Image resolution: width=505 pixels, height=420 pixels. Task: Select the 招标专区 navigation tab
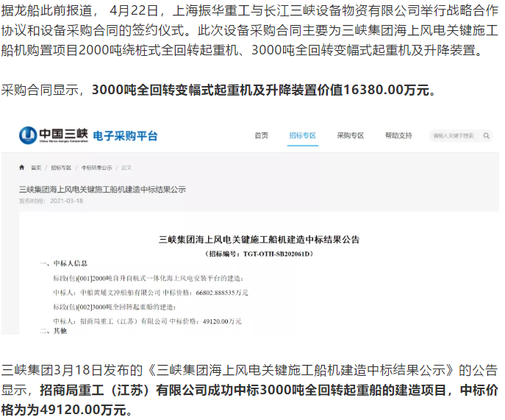[302, 136]
